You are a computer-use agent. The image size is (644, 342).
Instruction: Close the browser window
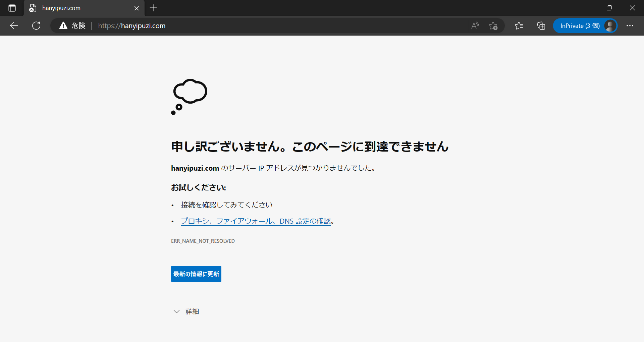(632, 8)
